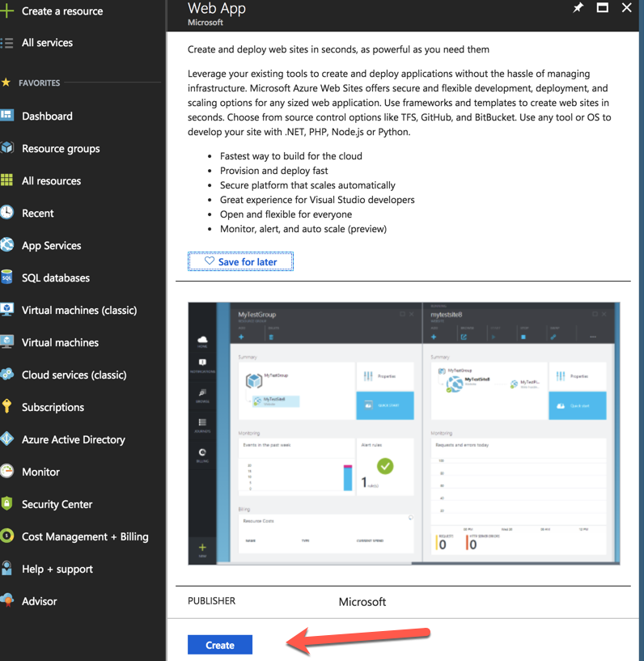Click the Recent clock icon
This screenshot has height=661, width=644.
(x=6, y=213)
